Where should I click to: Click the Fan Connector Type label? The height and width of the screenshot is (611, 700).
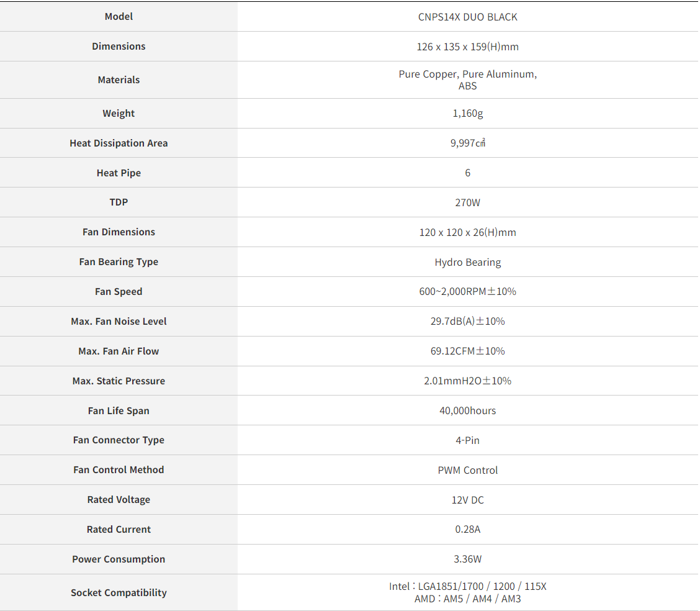click(x=119, y=440)
